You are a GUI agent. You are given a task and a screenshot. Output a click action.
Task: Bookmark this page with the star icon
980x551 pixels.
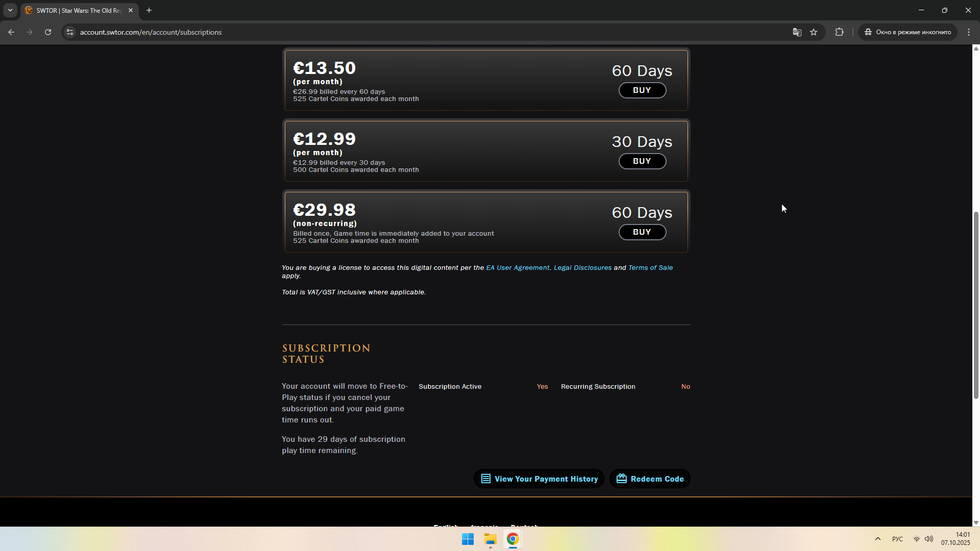(x=814, y=32)
